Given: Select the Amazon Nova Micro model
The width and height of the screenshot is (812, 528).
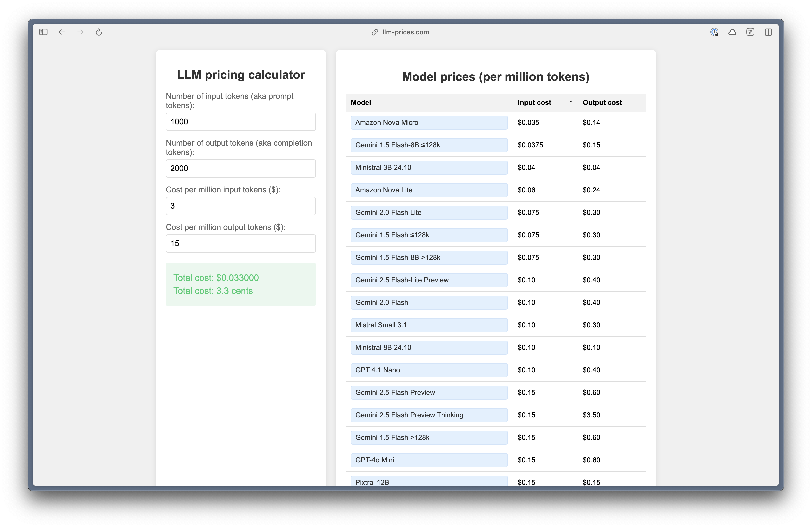Looking at the screenshot, I should [429, 123].
